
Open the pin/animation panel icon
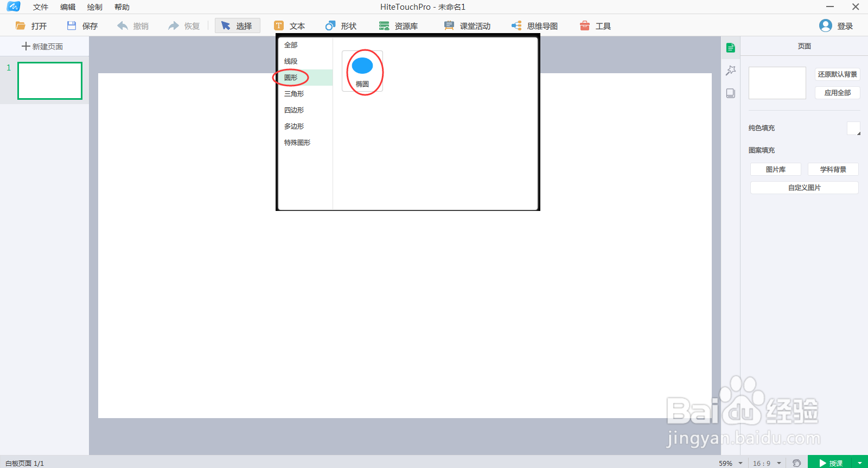point(731,70)
